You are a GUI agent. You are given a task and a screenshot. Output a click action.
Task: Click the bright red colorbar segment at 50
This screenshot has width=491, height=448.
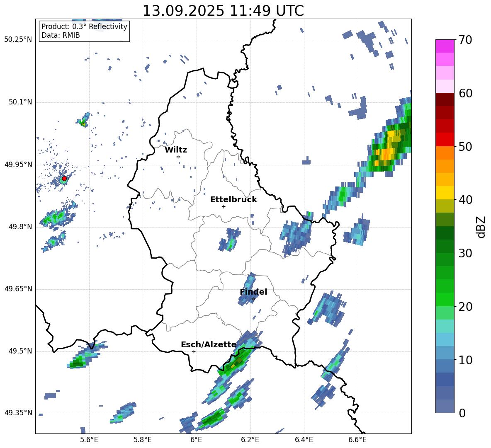point(445,140)
